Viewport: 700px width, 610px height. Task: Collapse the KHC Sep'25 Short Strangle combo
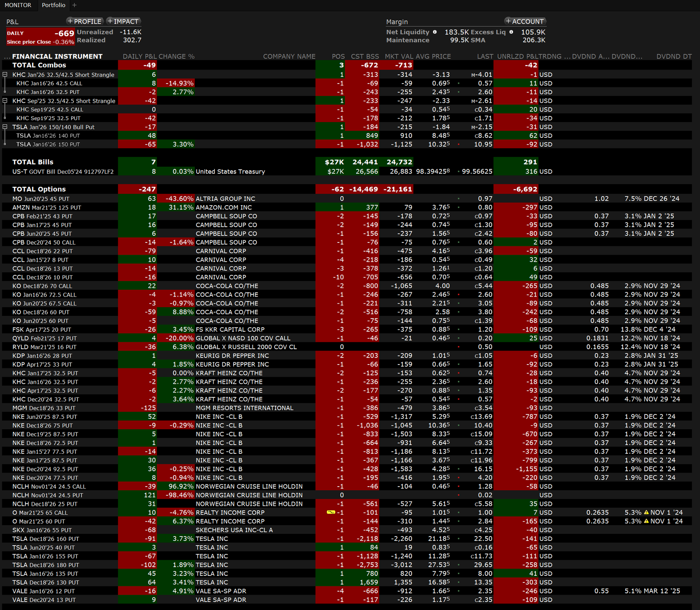click(5, 101)
